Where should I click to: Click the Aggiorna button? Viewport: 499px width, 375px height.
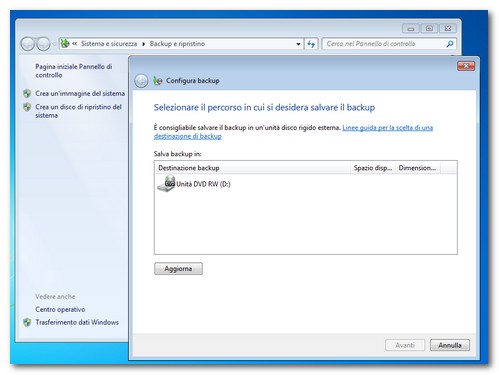[178, 269]
